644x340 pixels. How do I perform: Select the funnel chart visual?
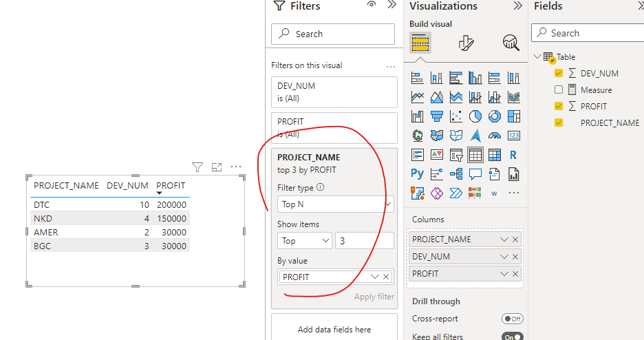click(437, 116)
